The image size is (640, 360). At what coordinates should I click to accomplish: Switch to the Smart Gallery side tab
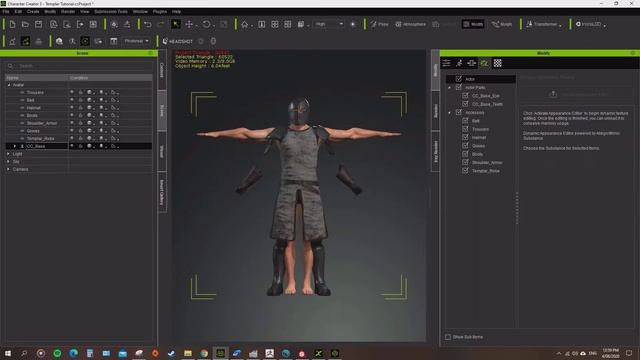point(162,192)
